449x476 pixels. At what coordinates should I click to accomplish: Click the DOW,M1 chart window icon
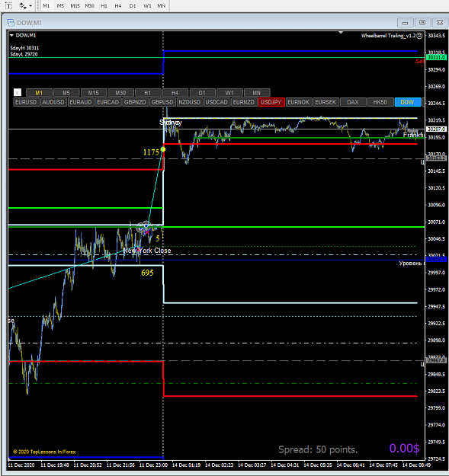[11, 23]
